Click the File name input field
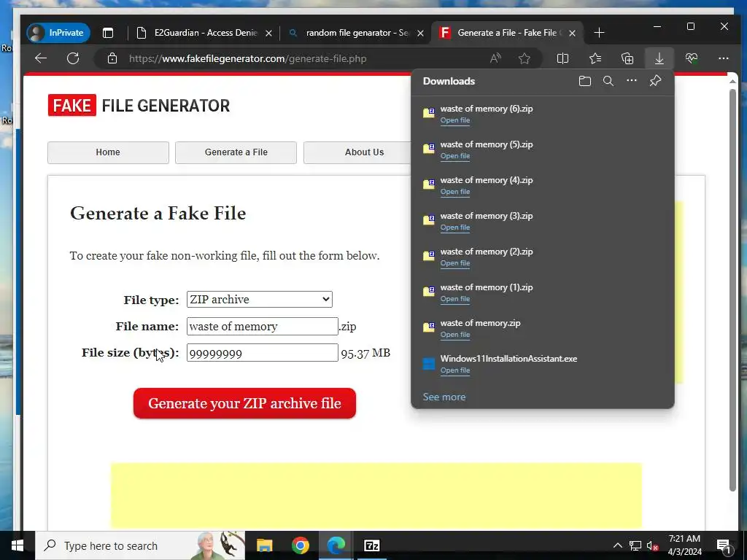747x560 pixels. click(263, 326)
